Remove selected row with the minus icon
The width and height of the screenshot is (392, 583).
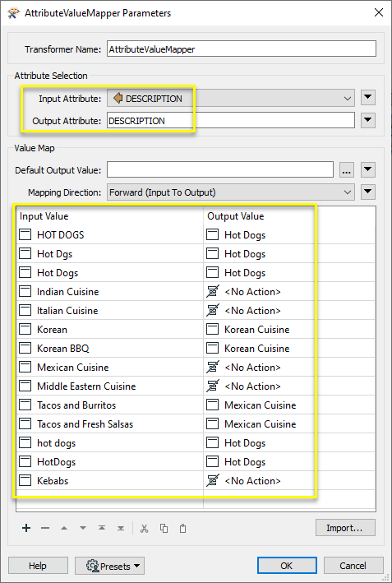pyautogui.click(x=45, y=528)
